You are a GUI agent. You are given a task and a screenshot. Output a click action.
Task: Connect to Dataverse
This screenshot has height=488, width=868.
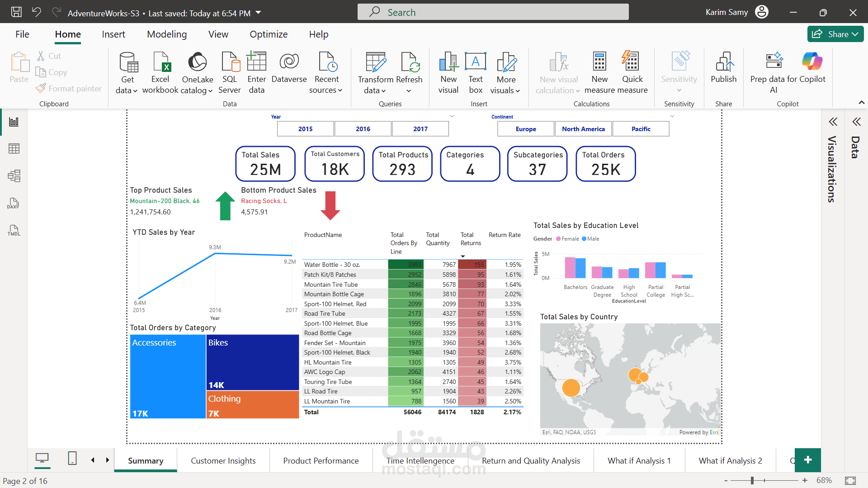289,68
